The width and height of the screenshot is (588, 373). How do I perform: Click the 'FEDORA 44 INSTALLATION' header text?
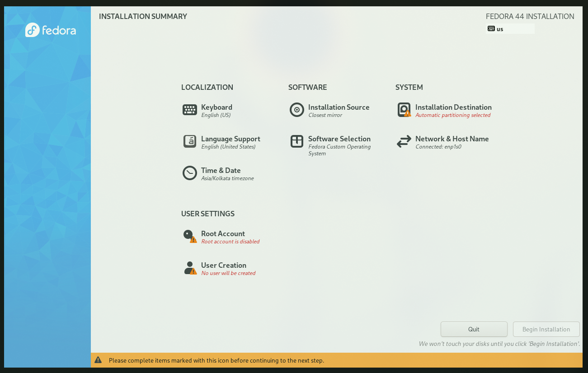(530, 17)
